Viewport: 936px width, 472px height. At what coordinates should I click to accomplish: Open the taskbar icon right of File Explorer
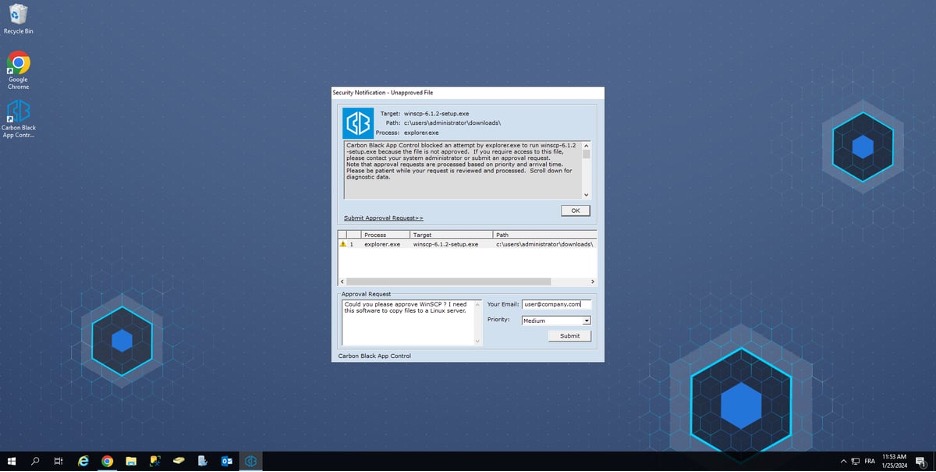(x=155, y=461)
